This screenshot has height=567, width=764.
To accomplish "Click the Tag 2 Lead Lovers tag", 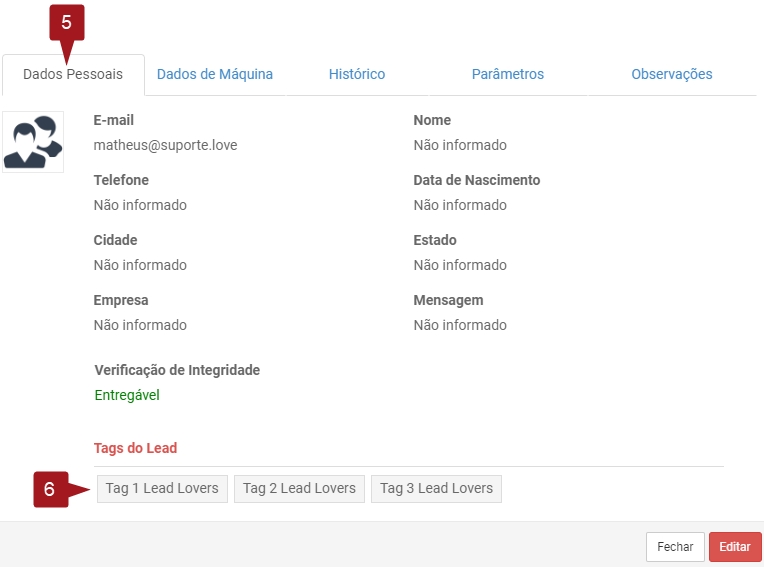I will (299, 489).
